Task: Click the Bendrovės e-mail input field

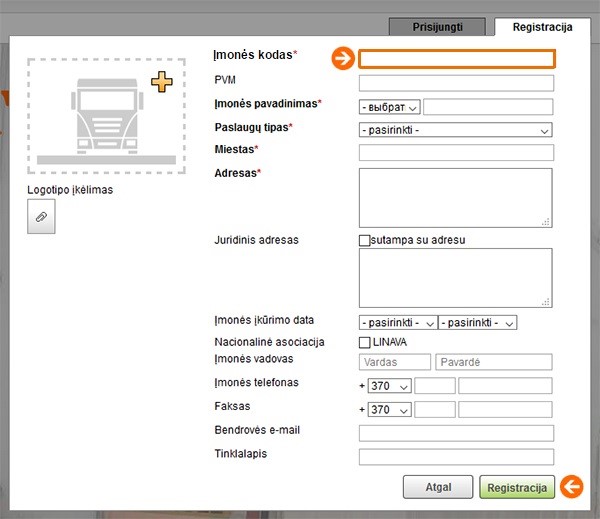Action: (456, 433)
